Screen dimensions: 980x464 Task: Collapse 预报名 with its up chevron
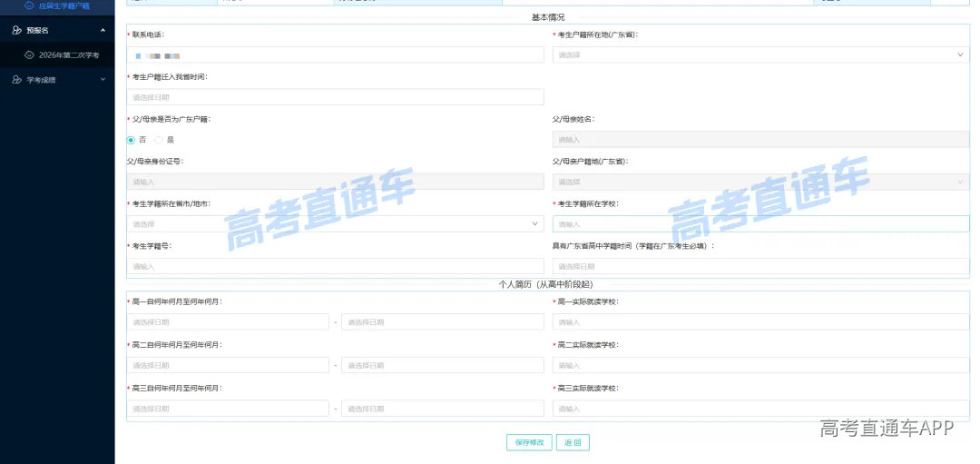pyautogui.click(x=103, y=30)
